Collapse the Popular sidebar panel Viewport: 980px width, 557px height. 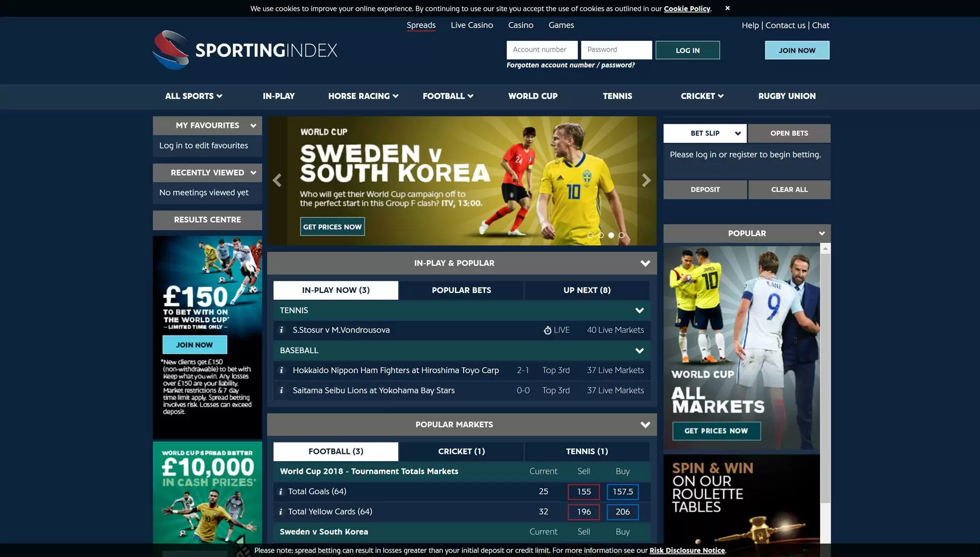pos(822,234)
